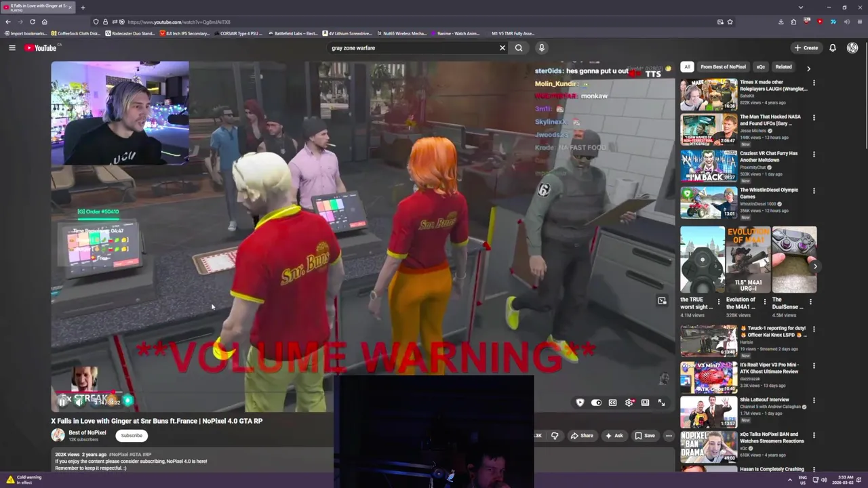This screenshot has height=488, width=868.
Task: Click the address bar URL
Action: [x=179, y=22]
